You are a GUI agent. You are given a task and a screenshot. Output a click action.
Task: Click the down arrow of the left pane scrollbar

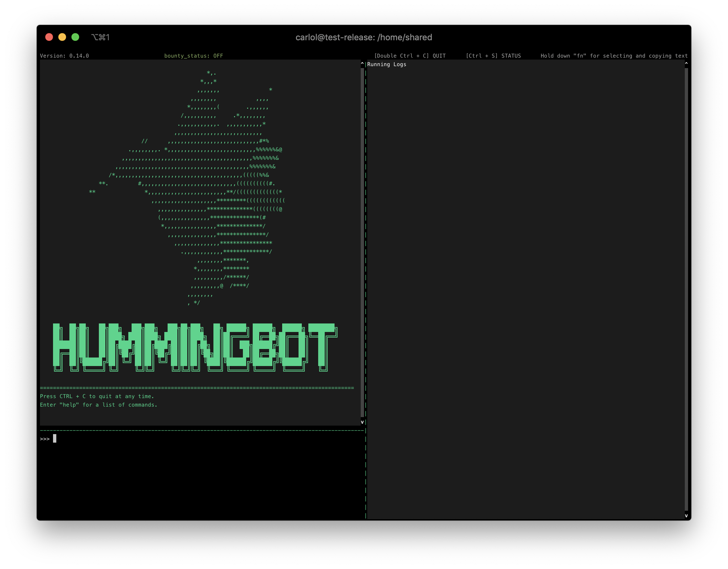tap(362, 422)
